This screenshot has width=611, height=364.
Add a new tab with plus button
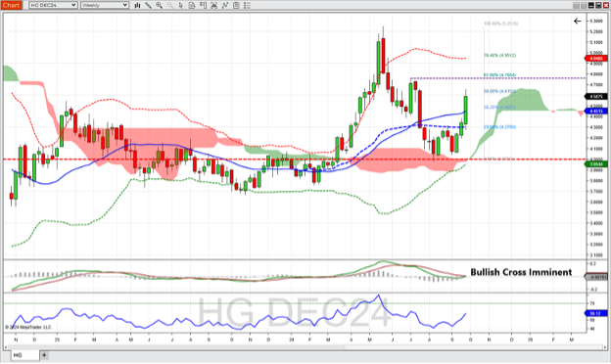click(x=44, y=355)
